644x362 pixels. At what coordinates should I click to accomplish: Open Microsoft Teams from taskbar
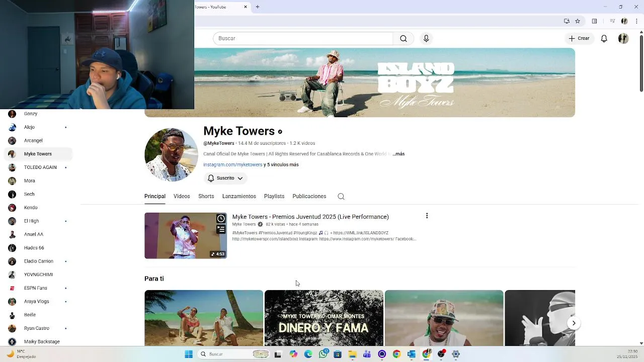tap(367, 354)
